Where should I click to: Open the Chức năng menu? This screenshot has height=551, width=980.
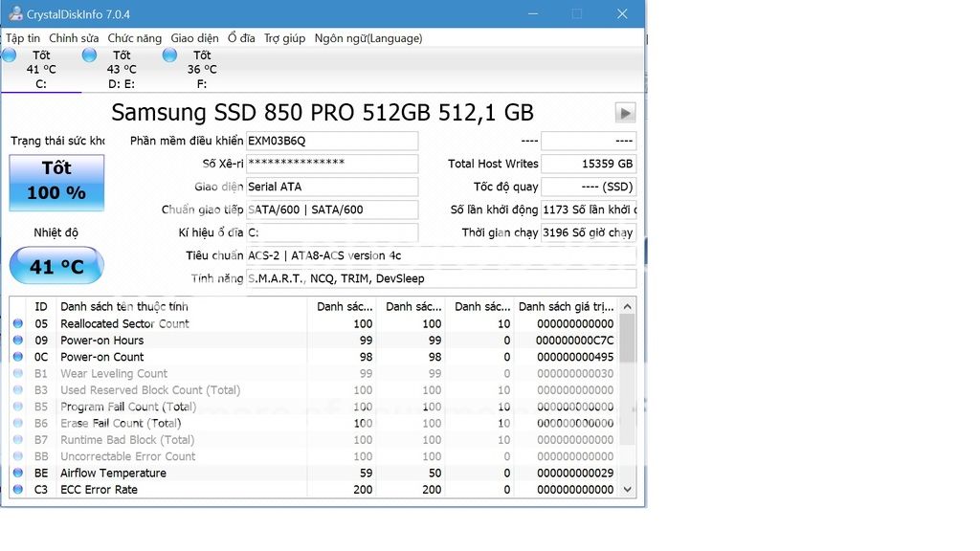coord(134,37)
